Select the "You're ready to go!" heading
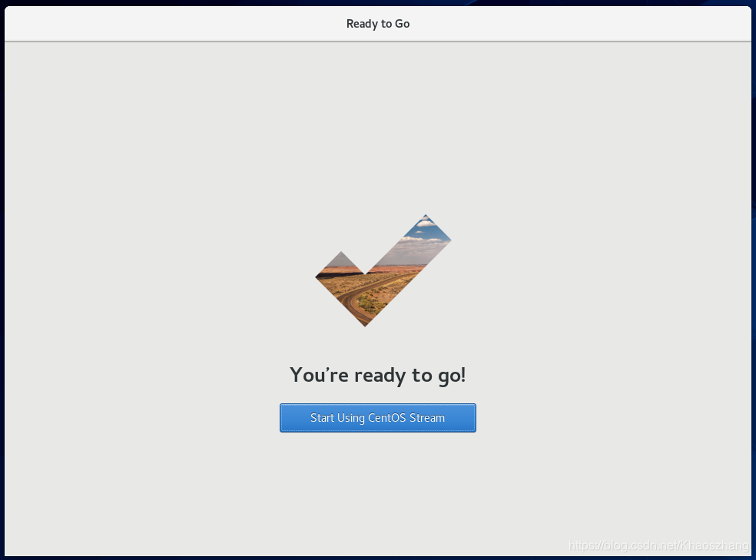The height and width of the screenshot is (560, 756). click(377, 375)
